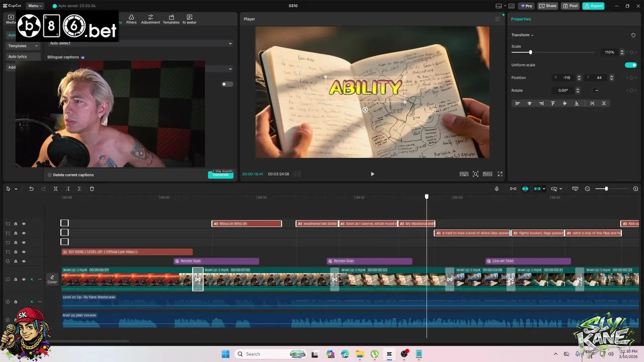Toggle the Uniform scale switch off

pos(630,65)
